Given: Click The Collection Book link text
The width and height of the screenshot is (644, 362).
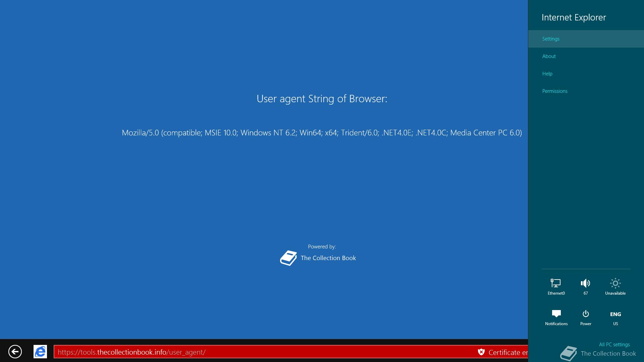Looking at the screenshot, I should click(x=328, y=258).
